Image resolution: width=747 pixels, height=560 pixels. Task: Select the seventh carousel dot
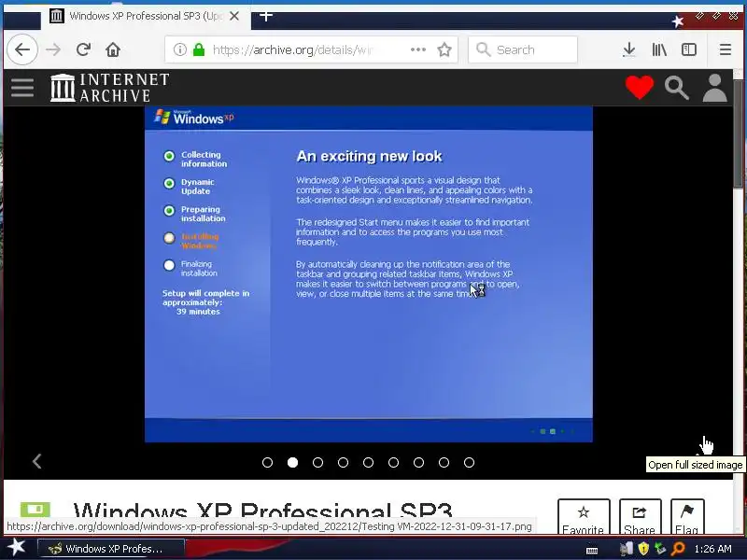tap(418, 462)
